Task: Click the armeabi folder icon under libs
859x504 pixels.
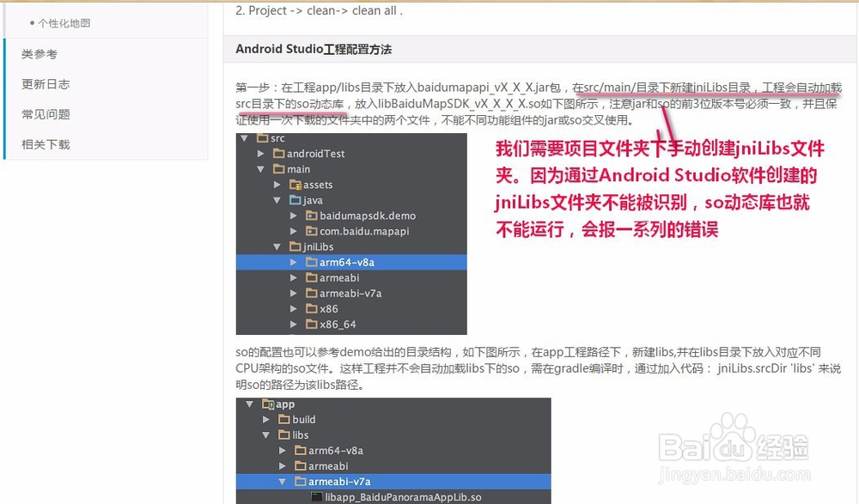Action: (300, 465)
